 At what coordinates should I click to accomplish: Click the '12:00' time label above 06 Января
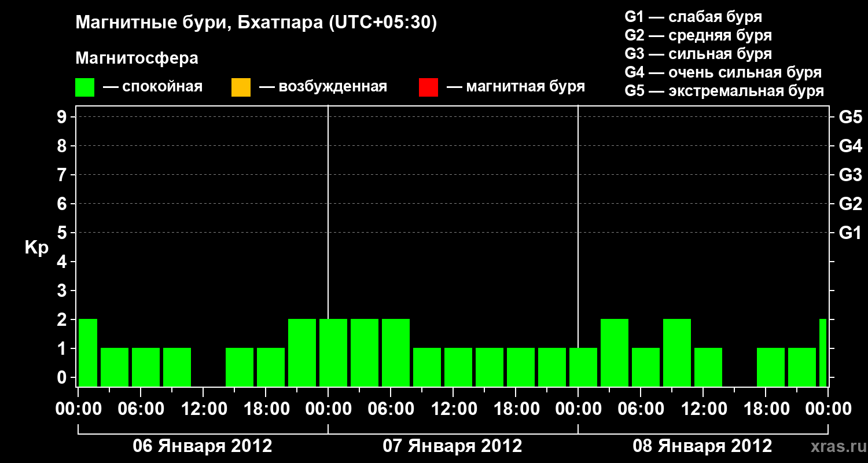click(x=203, y=409)
